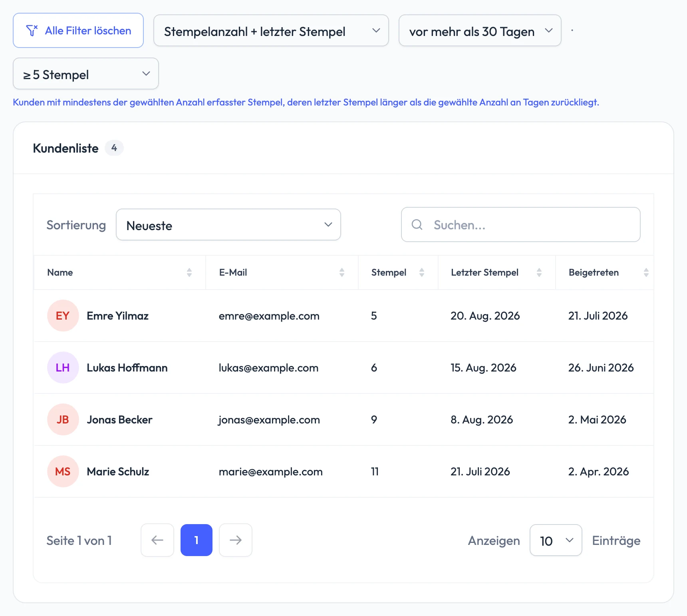Select customer name Marie Schulz
Viewport: 687px width, 616px height.
click(x=118, y=471)
